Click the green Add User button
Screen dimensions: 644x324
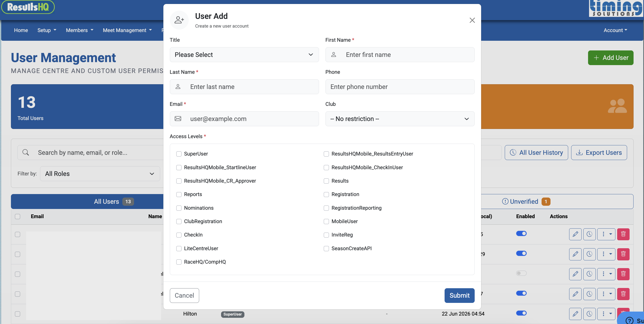coord(610,58)
